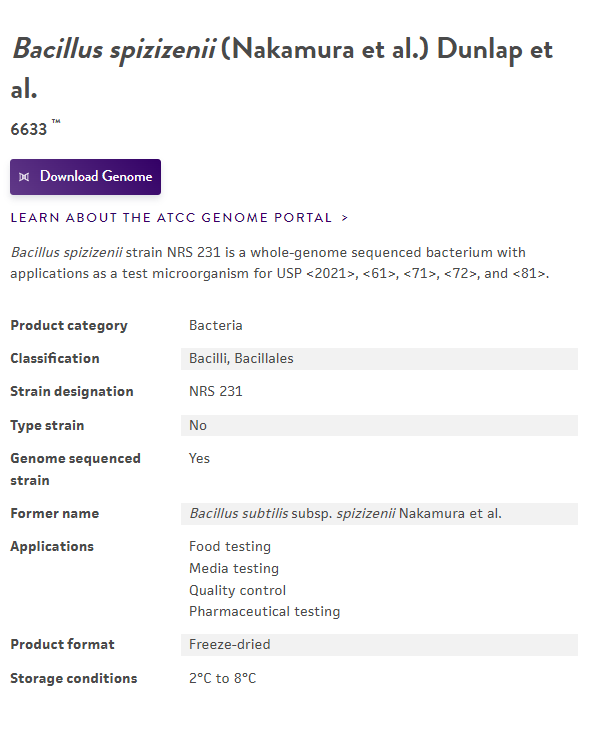Click the Freeze-dried product format value
The image size is (611, 731).
pyautogui.click(x=229, y=644)
